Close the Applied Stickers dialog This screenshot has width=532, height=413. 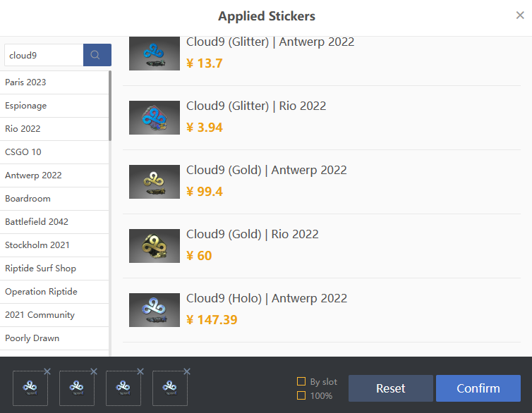(x=520, y=16)
